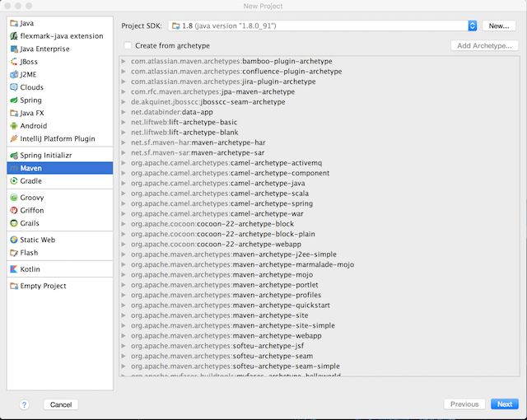Choose the Flash icon
The width and height of the screenshot is (527, 420).
coord(14,253)
